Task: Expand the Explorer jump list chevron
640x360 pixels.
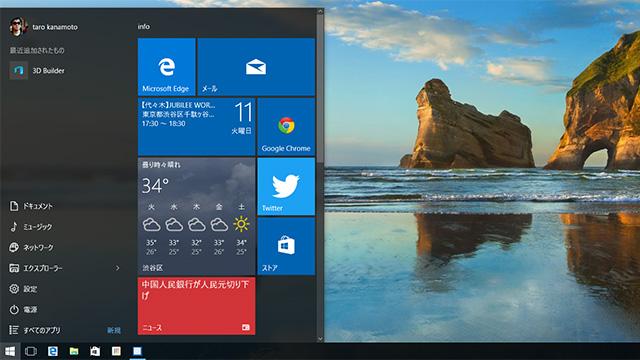Action: pos(118,268)
